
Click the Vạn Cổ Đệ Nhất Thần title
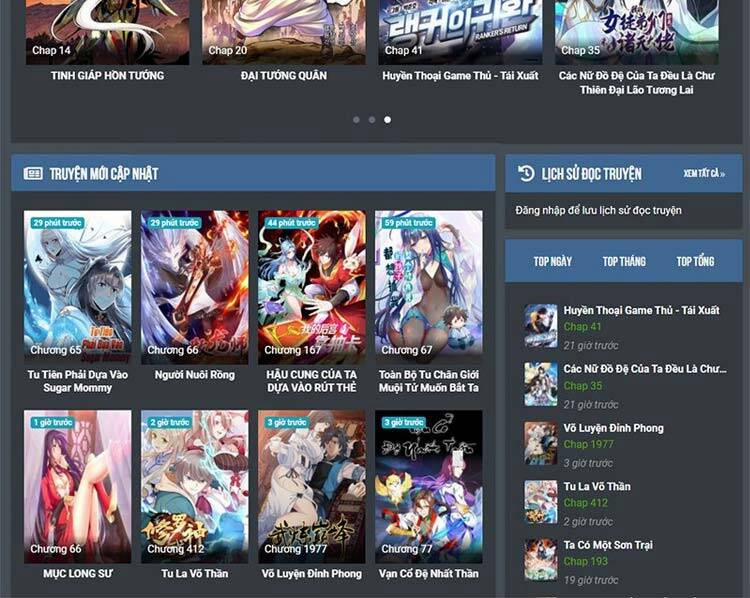click(x=429, y=573)
